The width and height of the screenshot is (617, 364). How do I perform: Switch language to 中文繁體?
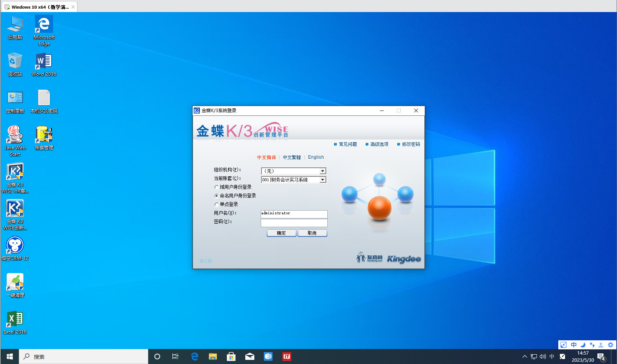292,157
